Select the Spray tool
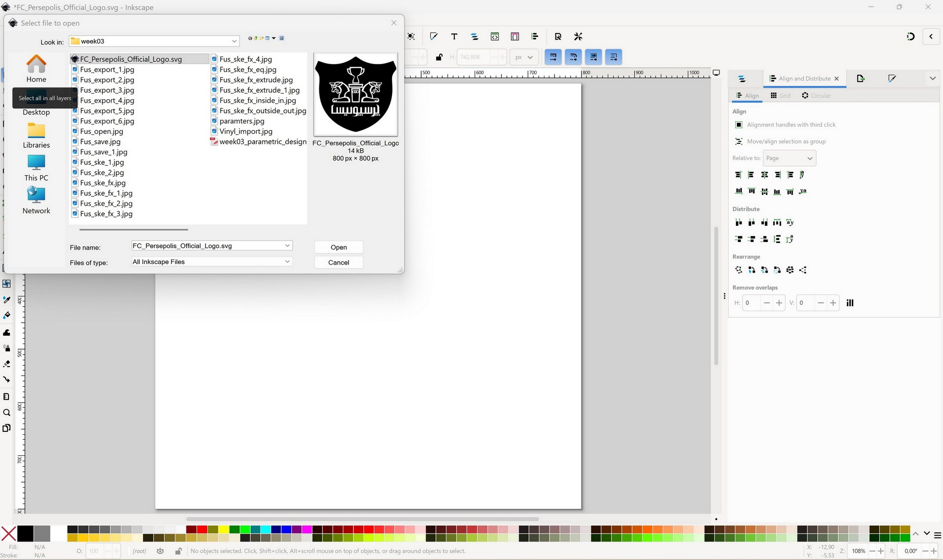The width and height of the screenshot is (943, 560). 7,348
